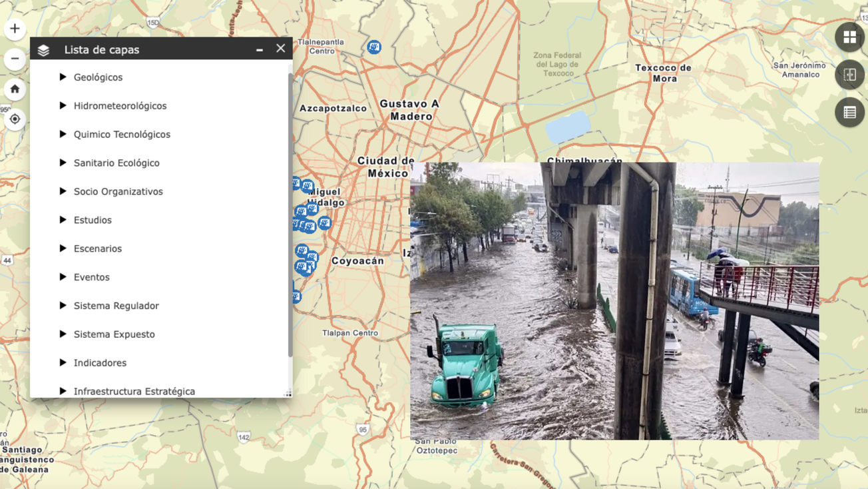868x489 pixels.
Task: Expand the Geológicos layer group
Action: pyautogui.click(x=63, y=77)
